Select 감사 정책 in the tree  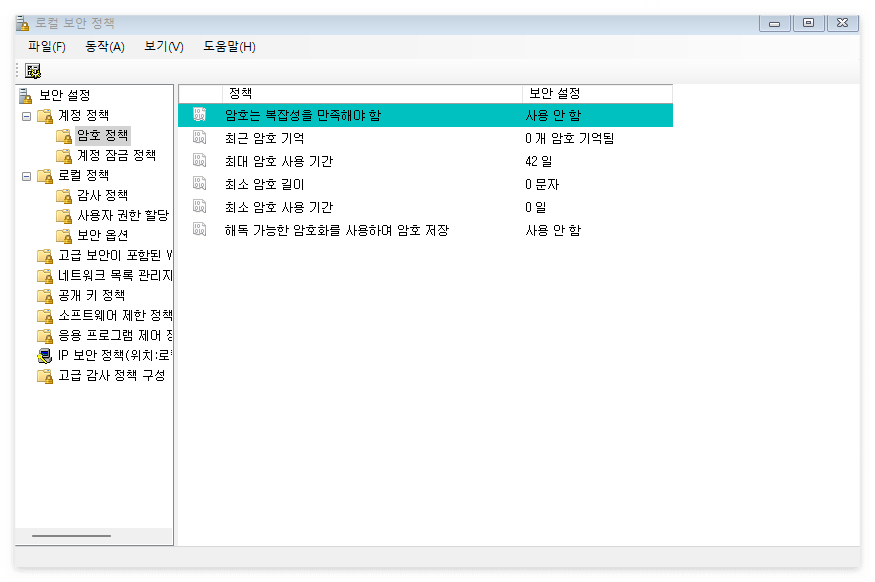[103, 196]
